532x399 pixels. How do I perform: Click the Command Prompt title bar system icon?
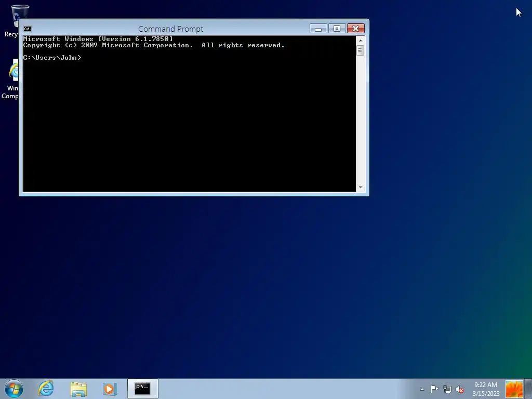(x=28, y=29)
